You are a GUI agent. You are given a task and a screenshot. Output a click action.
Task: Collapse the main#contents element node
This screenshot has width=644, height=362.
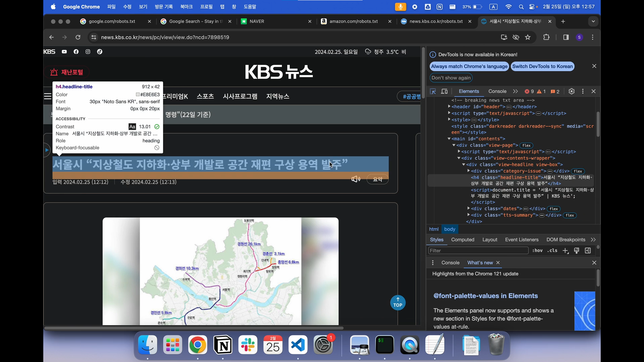point(449,139)
